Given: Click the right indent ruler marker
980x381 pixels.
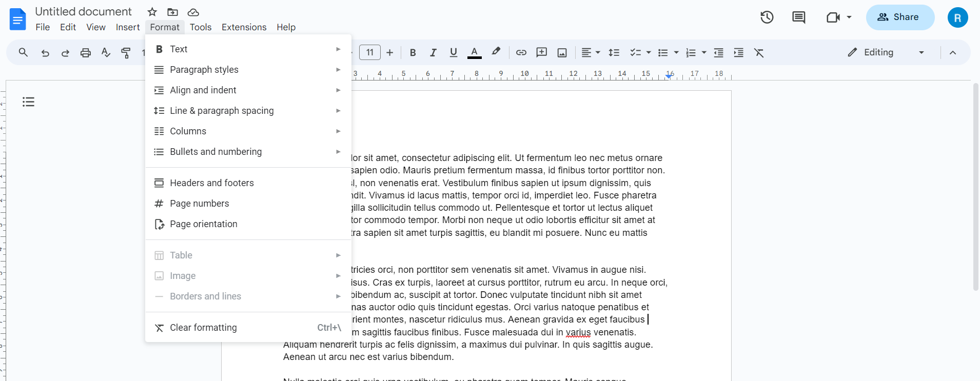Looking at the screenshot, I should coord(669,75).
